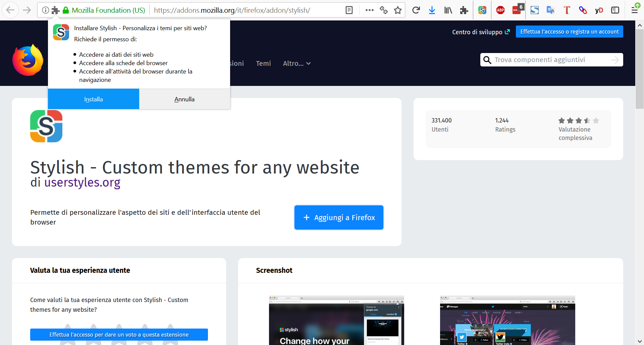Click the blue S extension icon in toolbar
This screenshot has width=644, height=345.
click(x=535, y=10)
